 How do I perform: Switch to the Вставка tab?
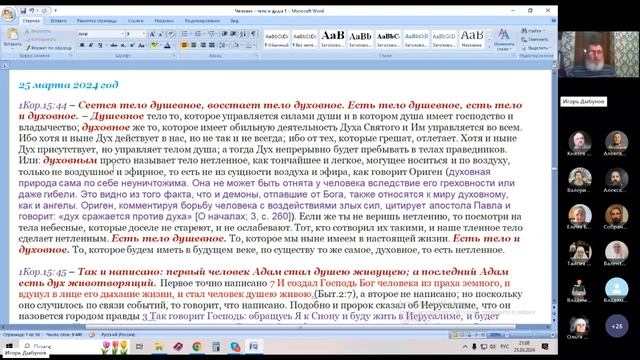click(x=58, y=20)
